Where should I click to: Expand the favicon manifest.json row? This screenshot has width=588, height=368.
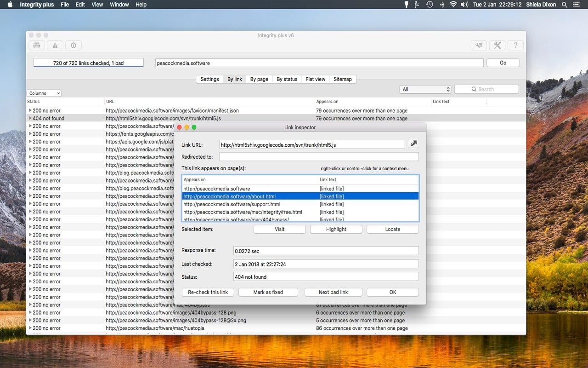30,110
